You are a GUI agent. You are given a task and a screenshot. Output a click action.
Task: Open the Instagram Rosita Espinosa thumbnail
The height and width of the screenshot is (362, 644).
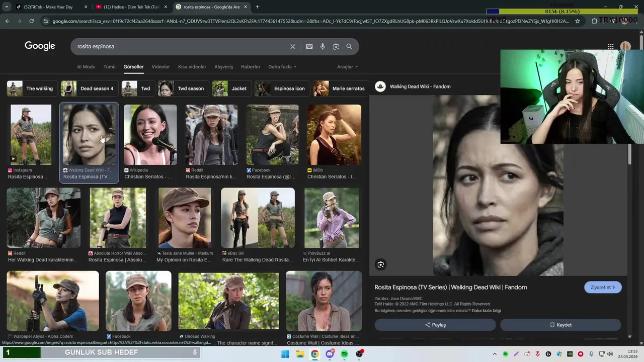[x=31, y=135]
